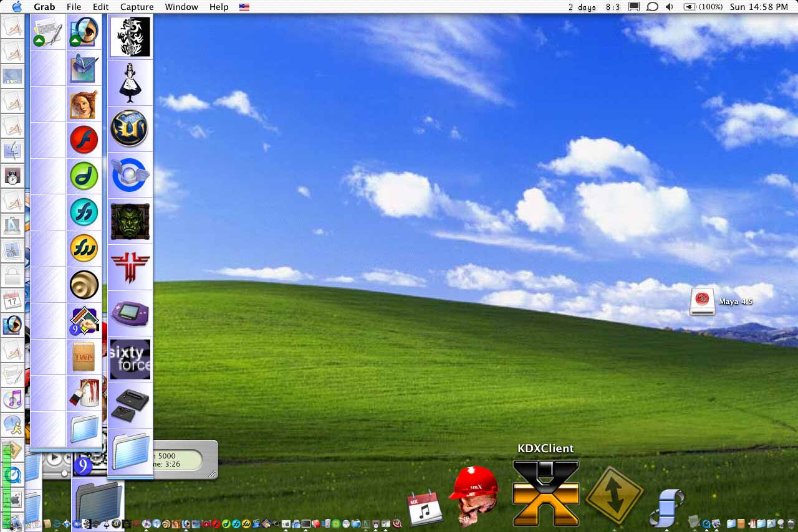
Task: Open the Capture menu
Action: 137,7
